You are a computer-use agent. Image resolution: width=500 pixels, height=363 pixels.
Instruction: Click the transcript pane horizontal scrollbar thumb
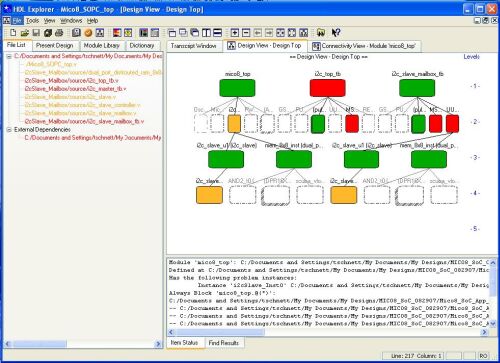(221, 332)
